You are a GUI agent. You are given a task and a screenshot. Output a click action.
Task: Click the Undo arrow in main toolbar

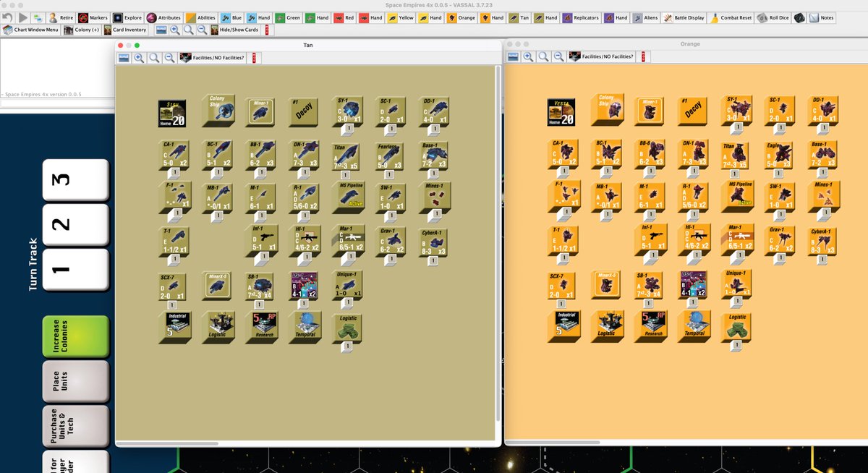point(7,17)
